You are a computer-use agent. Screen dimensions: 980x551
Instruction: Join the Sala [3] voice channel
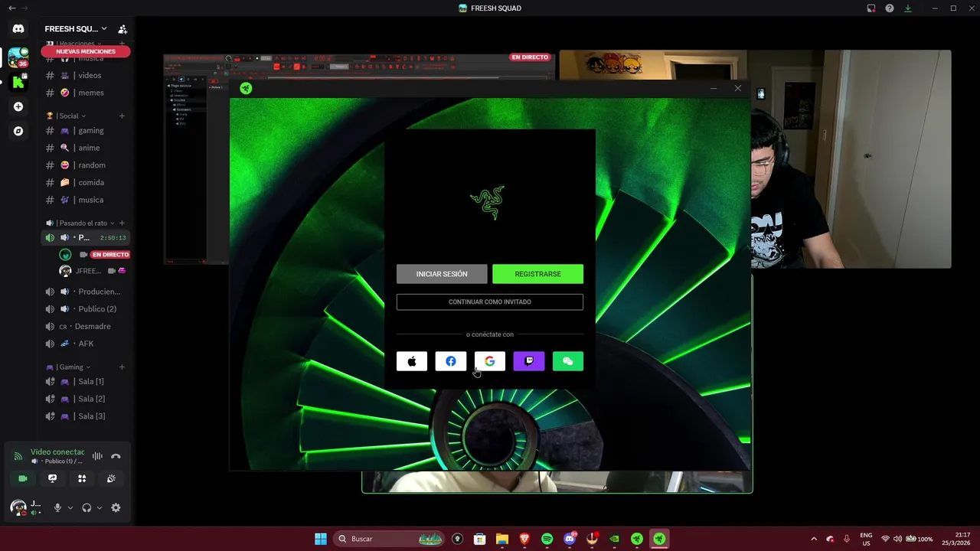tap(86, 416)
